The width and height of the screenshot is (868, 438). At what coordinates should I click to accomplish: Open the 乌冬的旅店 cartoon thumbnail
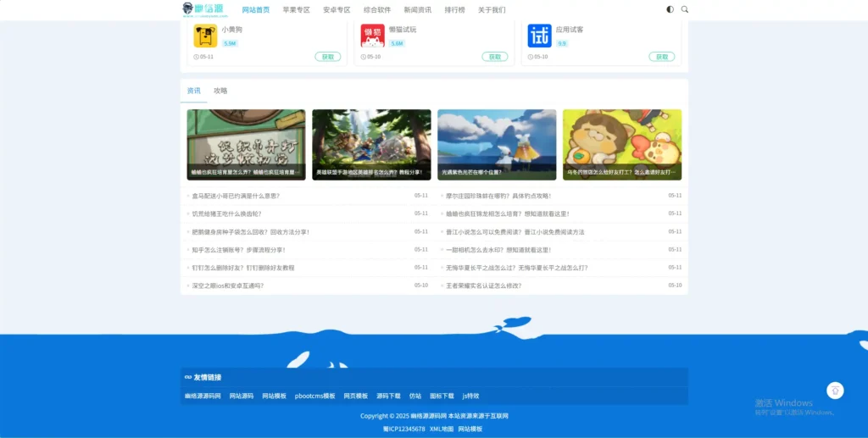(x=622, y=144)
